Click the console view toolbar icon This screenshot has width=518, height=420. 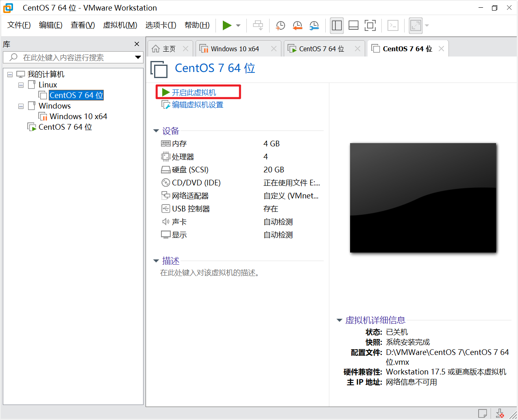pos(393,26)
